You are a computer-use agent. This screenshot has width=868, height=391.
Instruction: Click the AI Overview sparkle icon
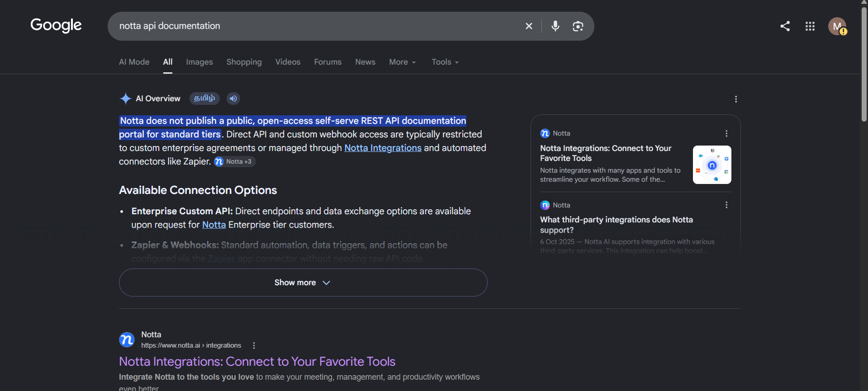coord(125,99)
